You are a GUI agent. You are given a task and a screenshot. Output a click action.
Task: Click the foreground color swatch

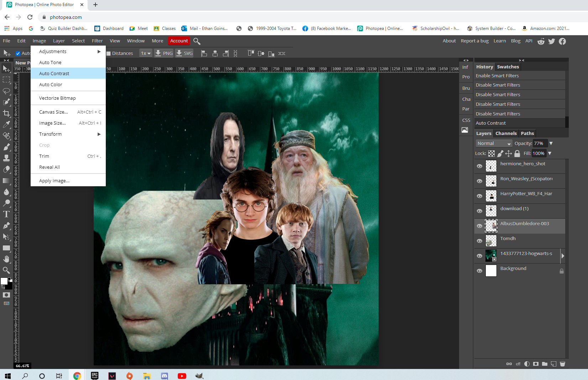coord(4,281)
